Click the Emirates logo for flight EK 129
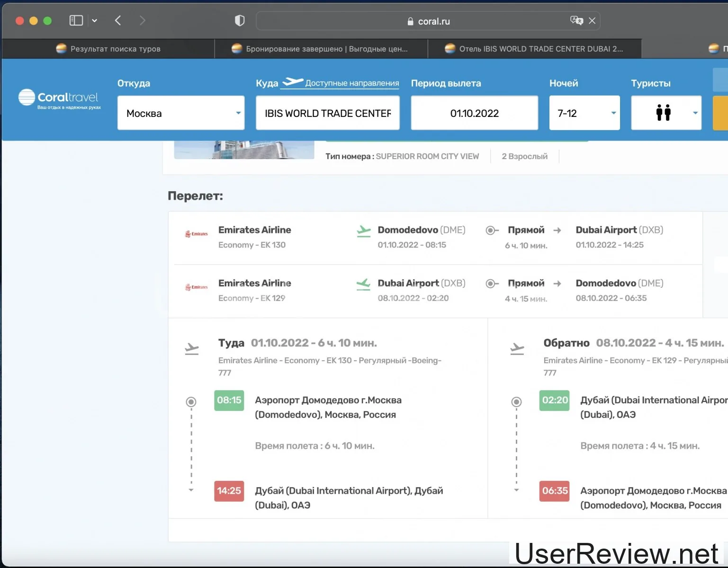The width and height of the screenshot is (728, 568). pos(197,287)
